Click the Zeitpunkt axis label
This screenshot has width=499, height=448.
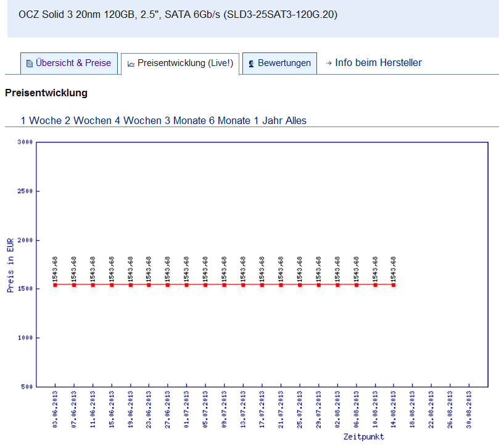tap(364, 437)
